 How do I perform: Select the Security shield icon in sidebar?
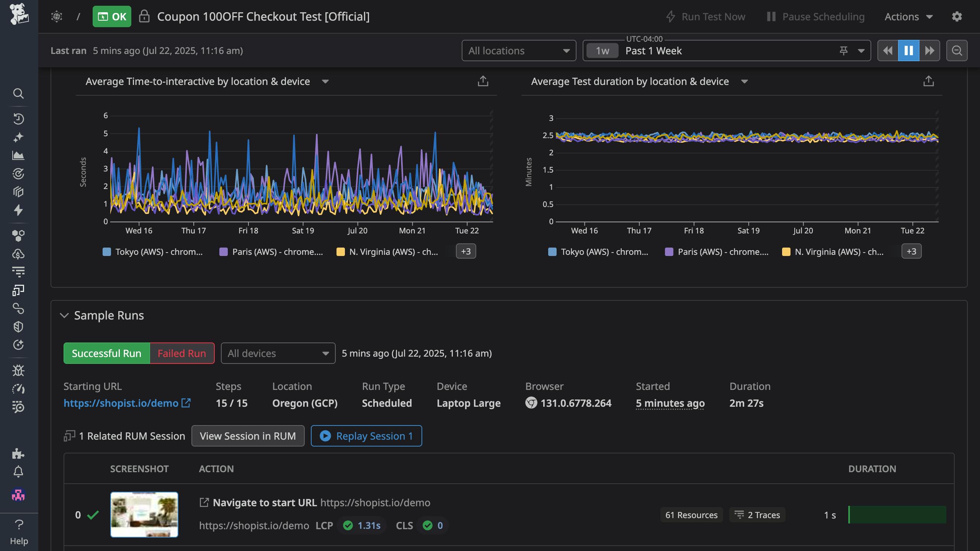tap(19, 326)
